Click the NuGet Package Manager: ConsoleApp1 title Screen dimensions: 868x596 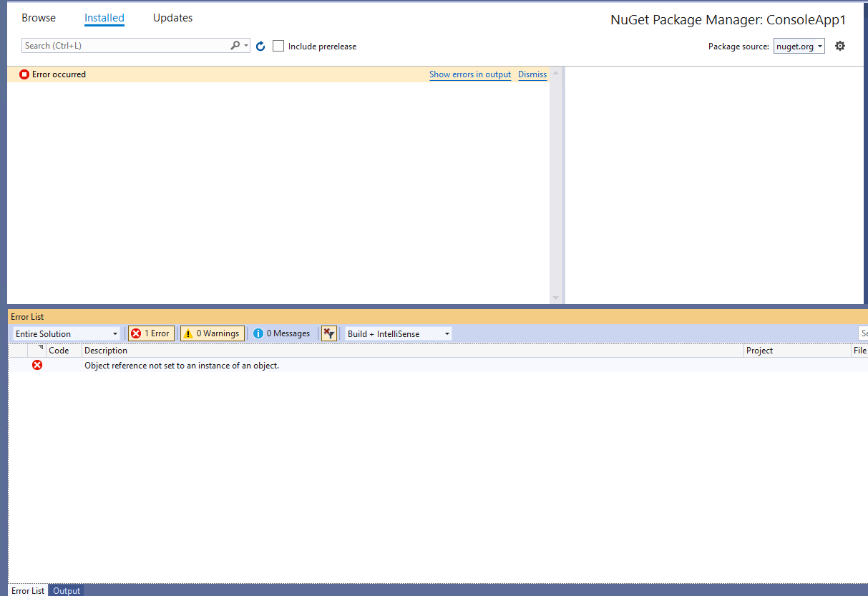click(x=728, y=20)
